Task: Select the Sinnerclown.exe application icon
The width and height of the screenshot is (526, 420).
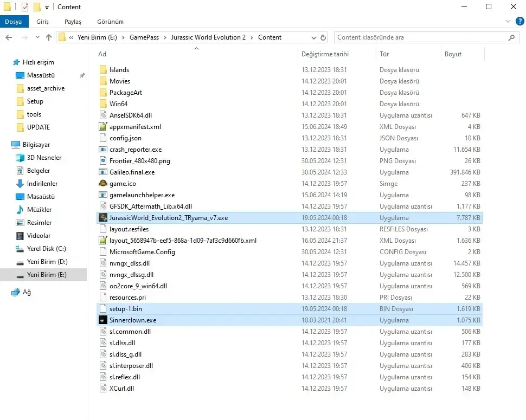Action: click(103, 320)
